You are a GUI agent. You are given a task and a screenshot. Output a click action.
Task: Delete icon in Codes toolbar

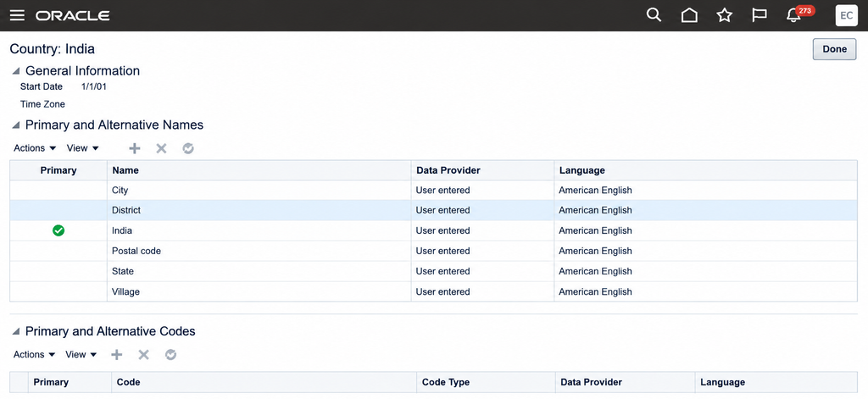(x=143, y=355)
